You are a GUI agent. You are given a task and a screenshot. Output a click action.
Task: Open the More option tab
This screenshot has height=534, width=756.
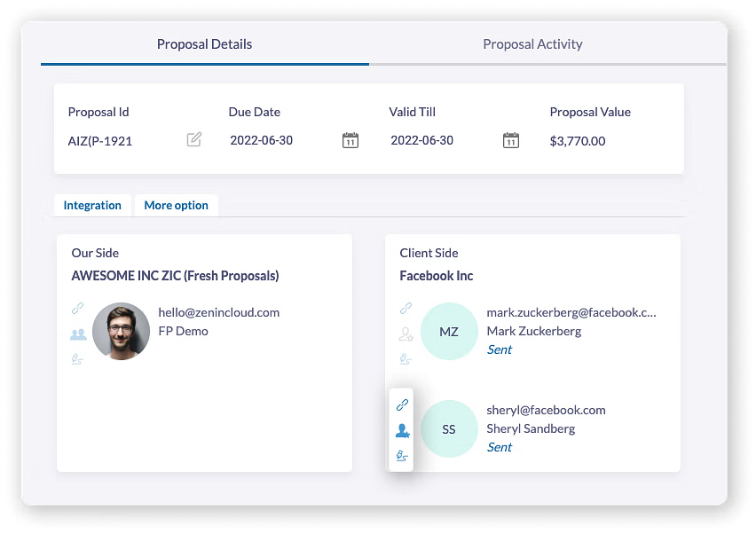point(176,205)
